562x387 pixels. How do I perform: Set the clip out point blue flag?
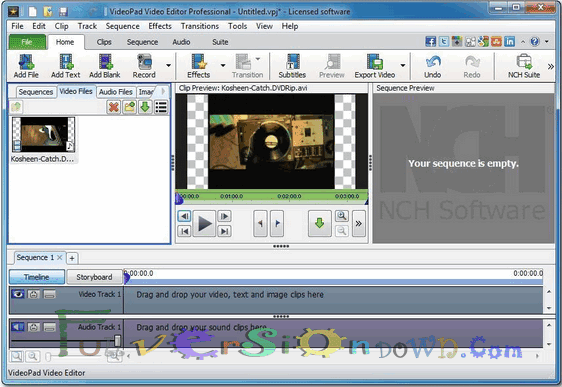click(x=277, y=223)
